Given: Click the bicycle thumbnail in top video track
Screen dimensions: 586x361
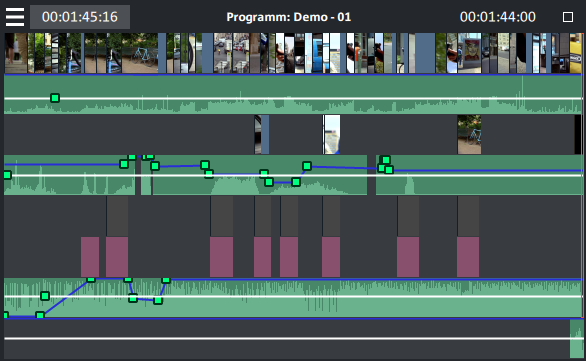Looking at the screenshot, I should [x=140, y=53].
